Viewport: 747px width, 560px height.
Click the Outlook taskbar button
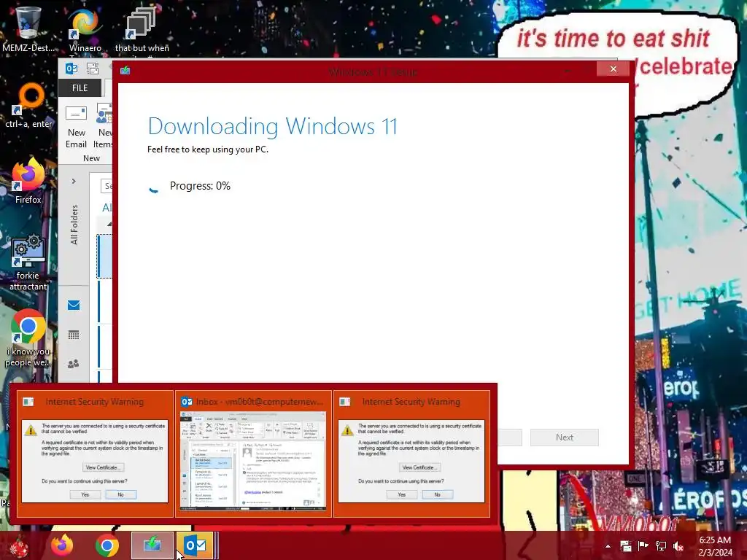coord(196,545)
